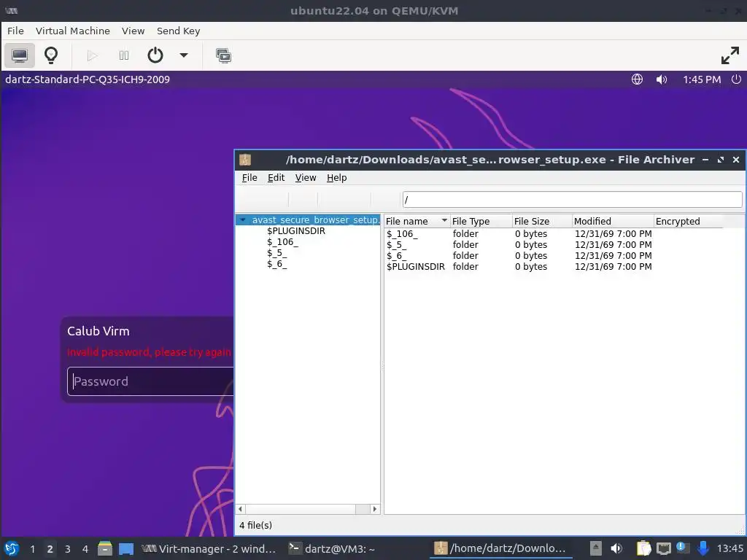Open the File Archiver View menu
The image size is (747, 560).
coord(306,178)
